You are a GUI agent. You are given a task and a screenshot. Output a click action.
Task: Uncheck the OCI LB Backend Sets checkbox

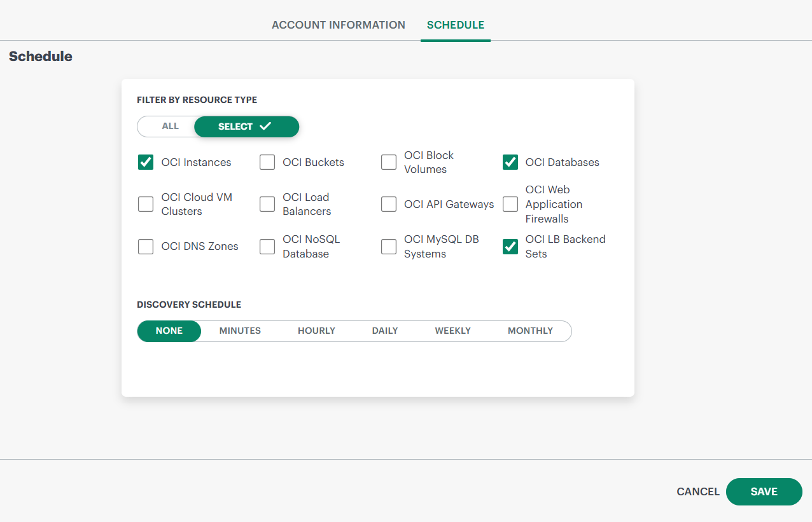coord(510,247)
